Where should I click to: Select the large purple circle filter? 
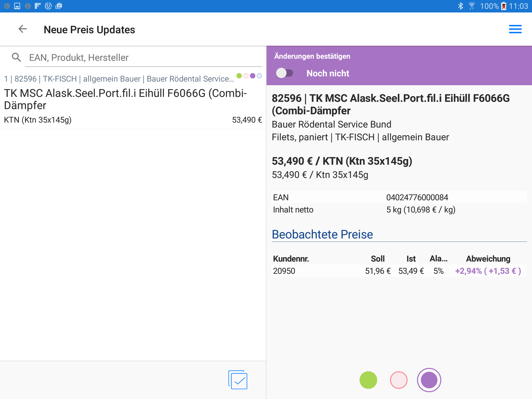click(x=429, y=380)
